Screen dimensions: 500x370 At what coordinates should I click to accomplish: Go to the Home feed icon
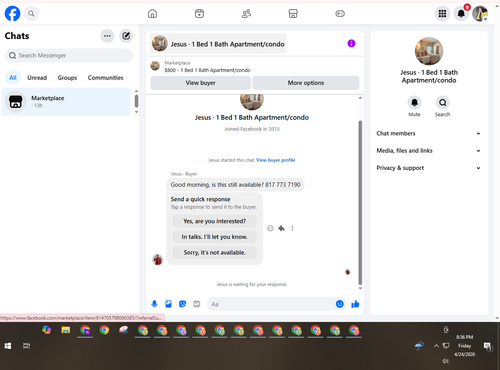(152, 14)
